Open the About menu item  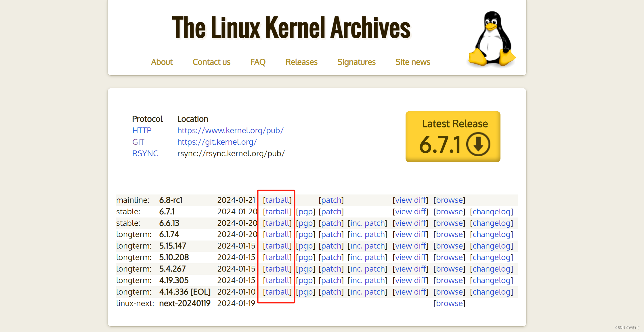coord(162,62)
